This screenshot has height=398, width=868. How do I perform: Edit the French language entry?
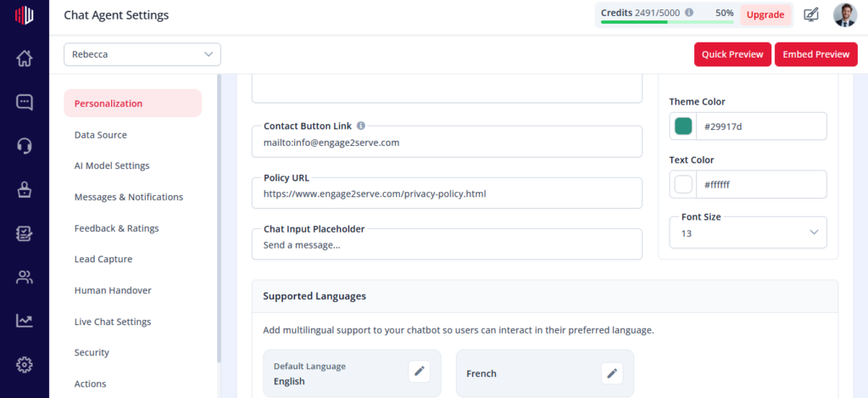point(612,373)
